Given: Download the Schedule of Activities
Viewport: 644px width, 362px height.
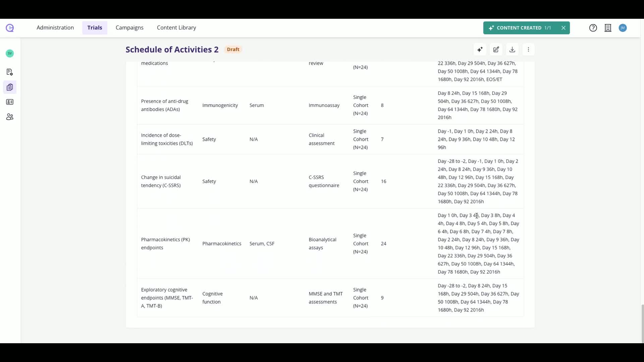Looking at the screenshot, I should [512, 50].
